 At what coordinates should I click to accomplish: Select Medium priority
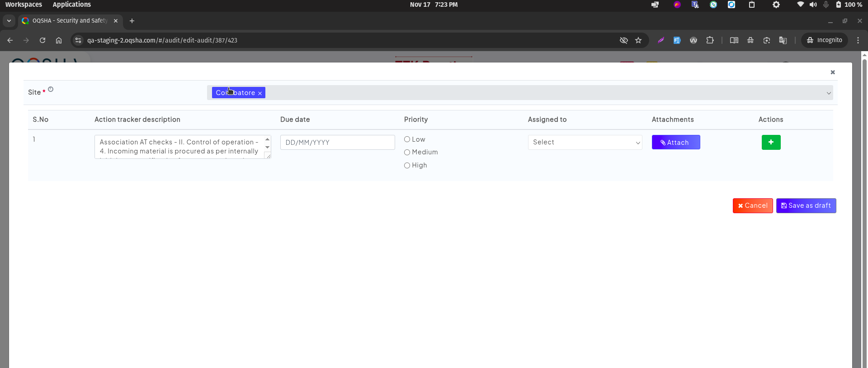[407, 153]
